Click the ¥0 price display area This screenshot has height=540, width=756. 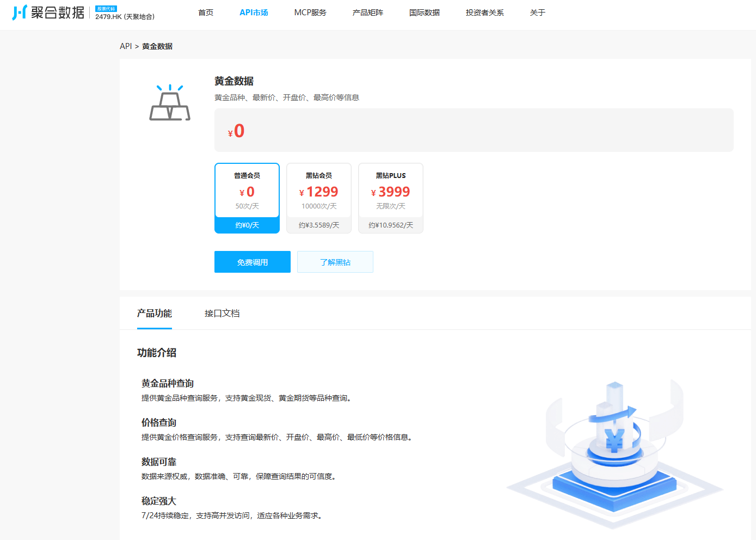[x=236, y=130]
